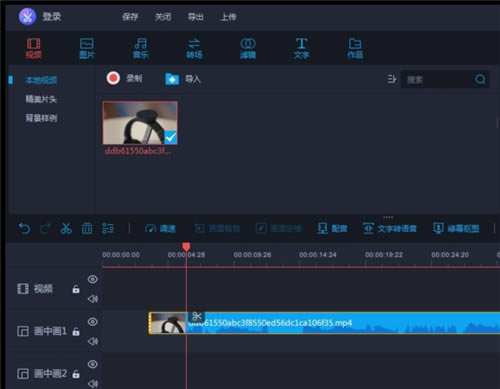Image resolution: width=500 pixels, height=389 pixels.
Task: Mute the 视频 track speaker
Action: pyautogui.click(x=93, y=299)
